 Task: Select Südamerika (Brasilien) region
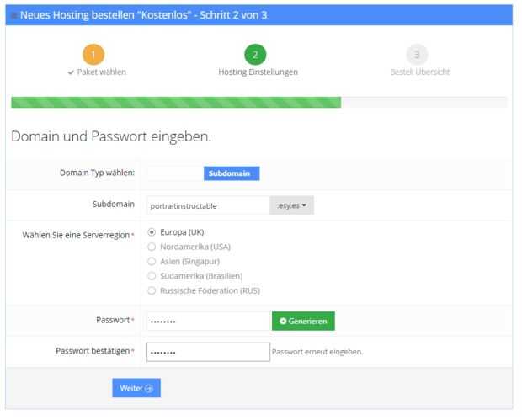pos(152,276)
